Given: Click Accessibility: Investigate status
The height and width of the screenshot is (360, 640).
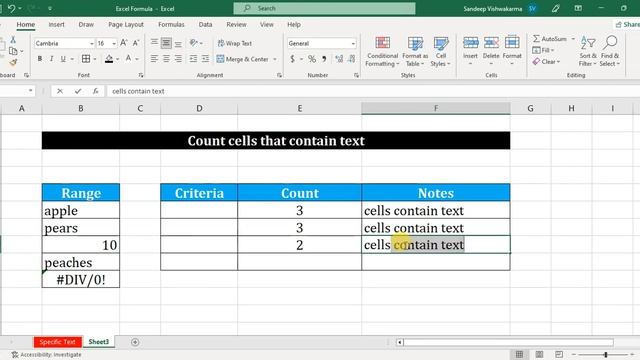Looking at the screenshot, I should 47,355.
